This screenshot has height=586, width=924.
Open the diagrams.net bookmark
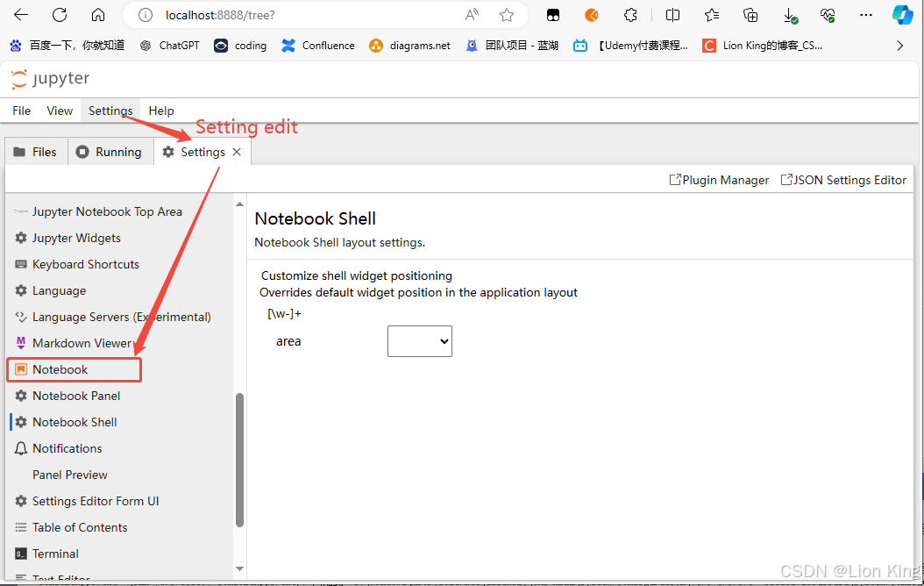[409, 46]
